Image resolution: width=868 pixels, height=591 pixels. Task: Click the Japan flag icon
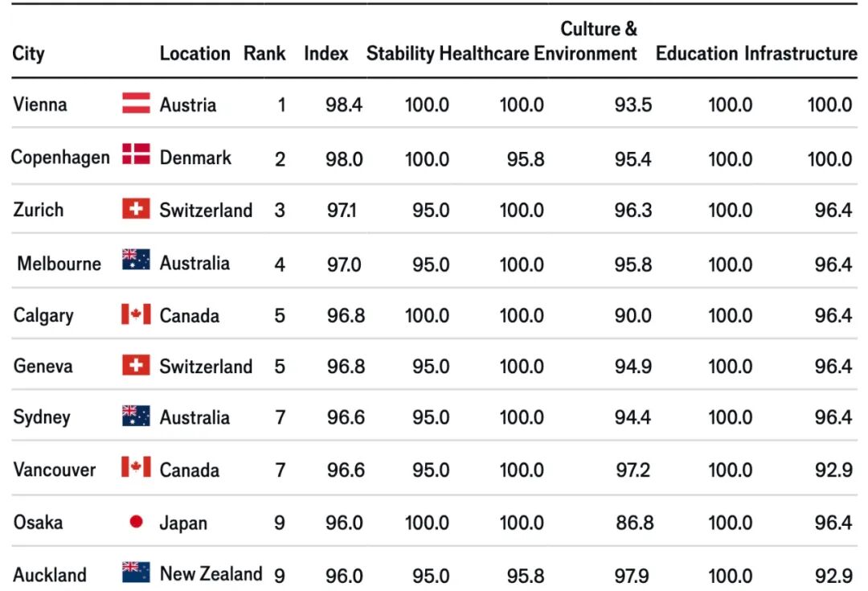coord(136,522)
